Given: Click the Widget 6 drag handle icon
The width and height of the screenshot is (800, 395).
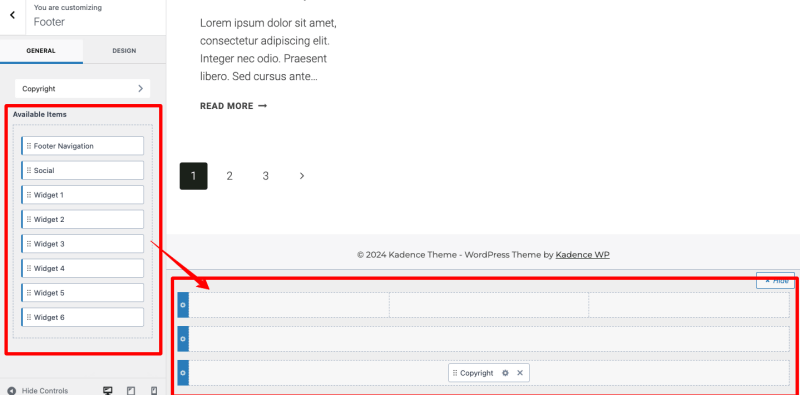Looking at the screenshot, I should [29, 317].
